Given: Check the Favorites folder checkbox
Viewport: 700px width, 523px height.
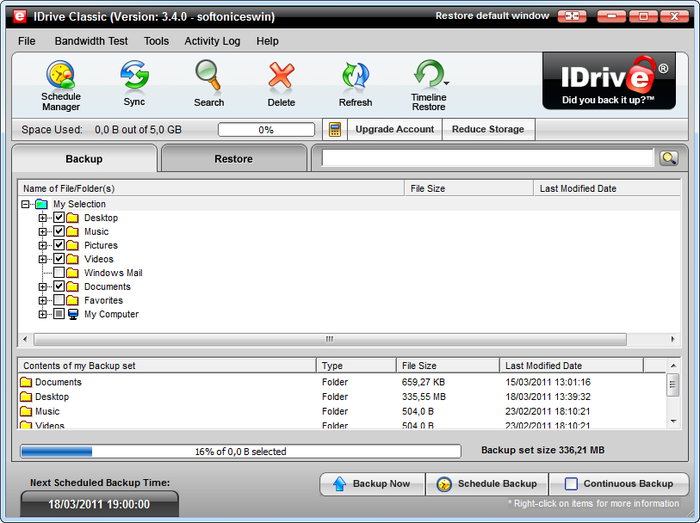Looking at the screenshot, I should 59,300.
